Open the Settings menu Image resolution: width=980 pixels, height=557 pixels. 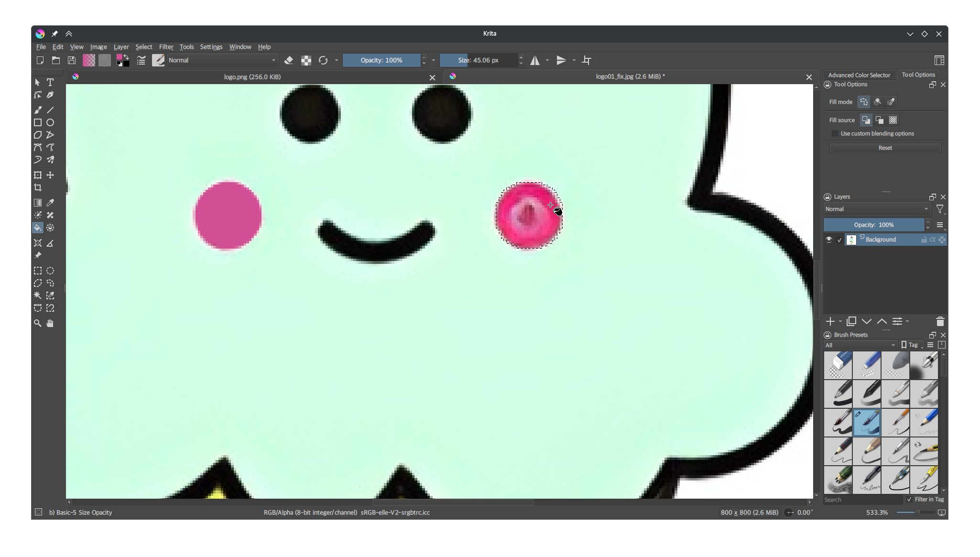point(211,47)
